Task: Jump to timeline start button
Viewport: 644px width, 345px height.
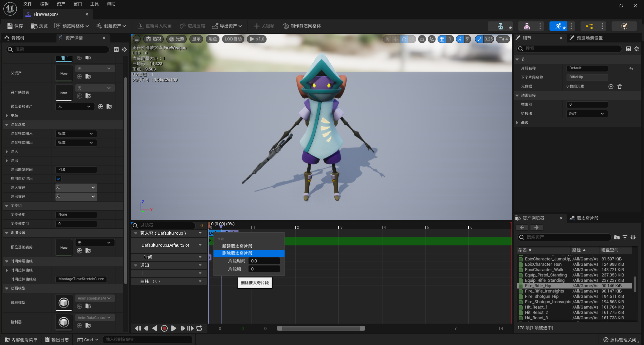Action: click(x=138, y=328)
